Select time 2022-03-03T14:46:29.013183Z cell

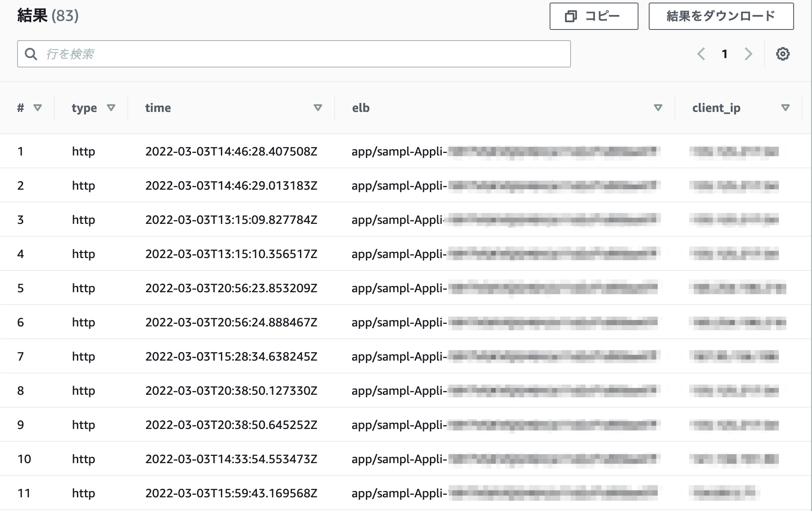(x=231, y=185)
